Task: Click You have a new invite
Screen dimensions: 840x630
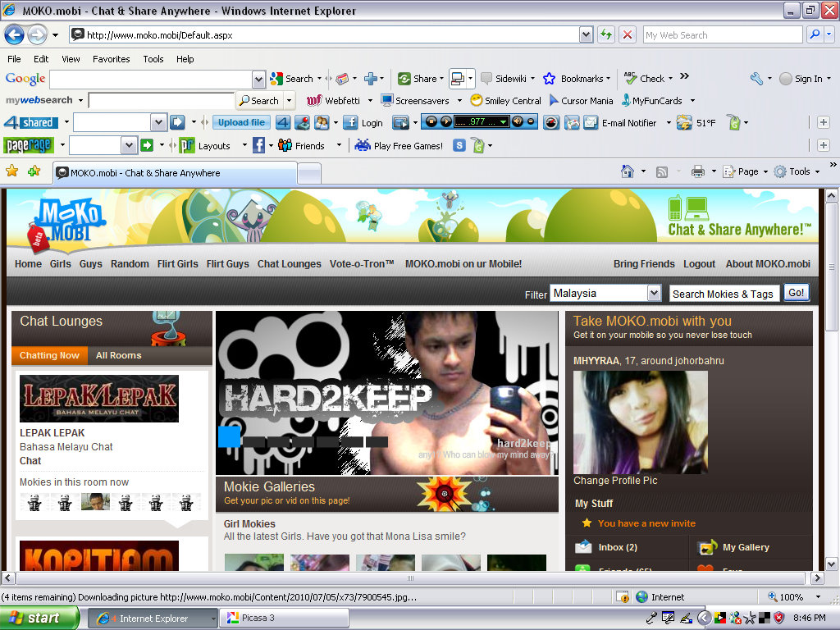Action: coord(646,523)
